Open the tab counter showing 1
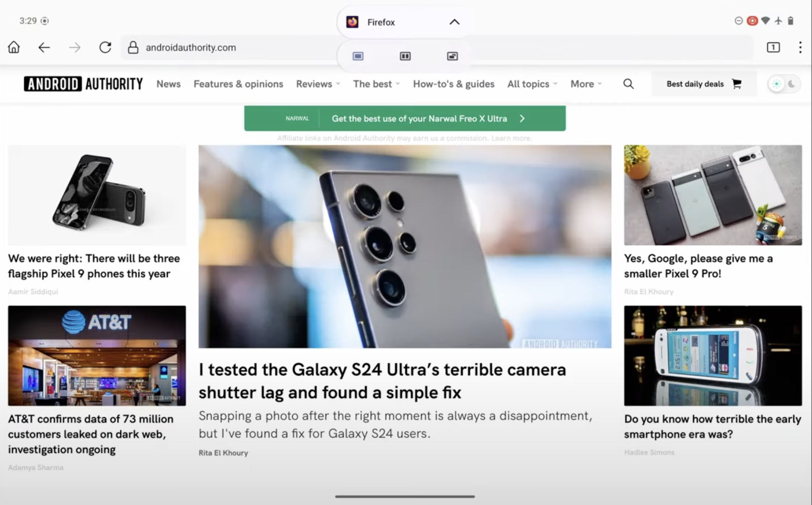 (773, 47)
